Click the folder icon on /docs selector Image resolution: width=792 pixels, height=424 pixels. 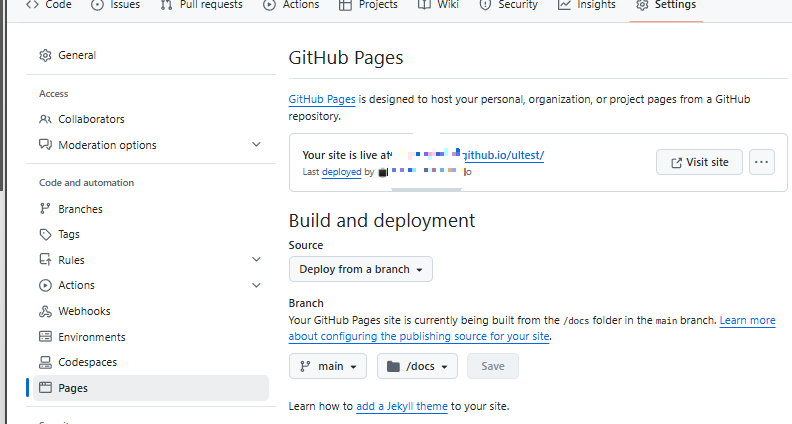[393, 366]
